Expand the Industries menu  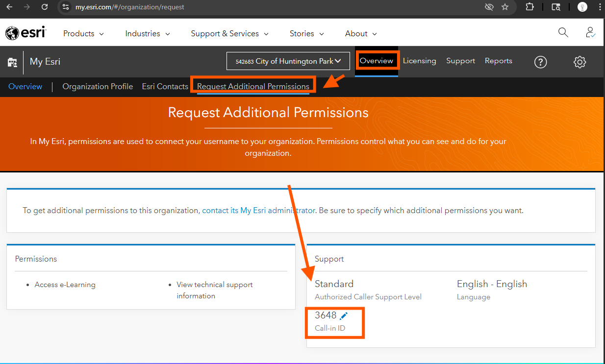coord(148,33)
